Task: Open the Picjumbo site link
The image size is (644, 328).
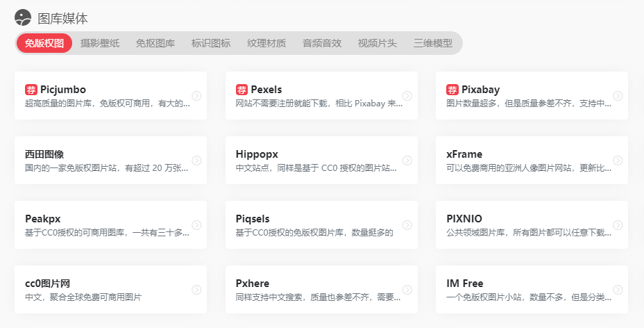Action: click(63, 90)
